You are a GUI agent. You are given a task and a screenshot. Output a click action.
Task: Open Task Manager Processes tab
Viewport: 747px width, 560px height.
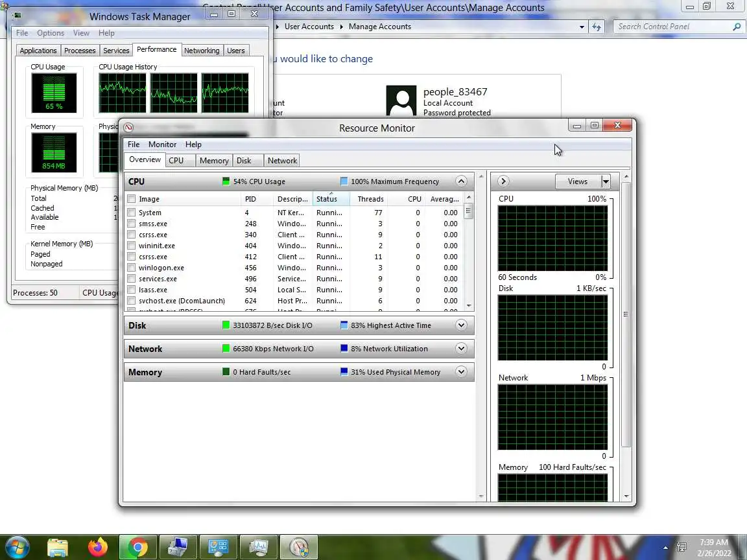(80, 51)
